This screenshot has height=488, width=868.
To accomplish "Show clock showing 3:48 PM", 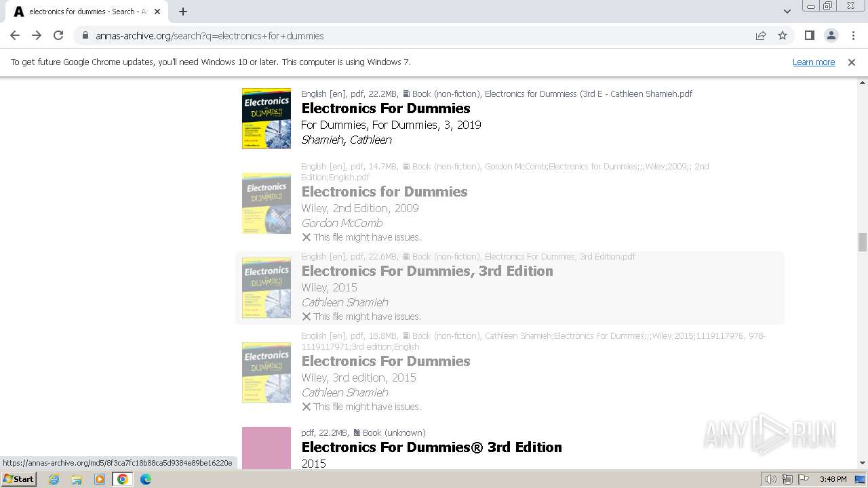I will pyautogui.click(x=833, y=479).
